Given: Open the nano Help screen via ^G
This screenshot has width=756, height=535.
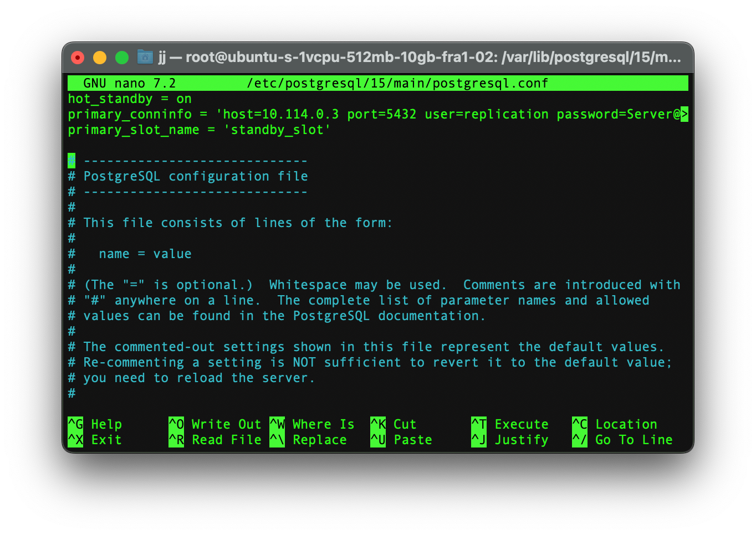Looking at the screenshot, I should pos(94,424).
